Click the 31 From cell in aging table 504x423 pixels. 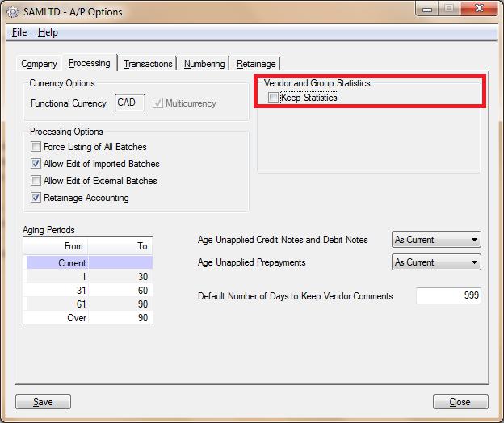[57, 291]
